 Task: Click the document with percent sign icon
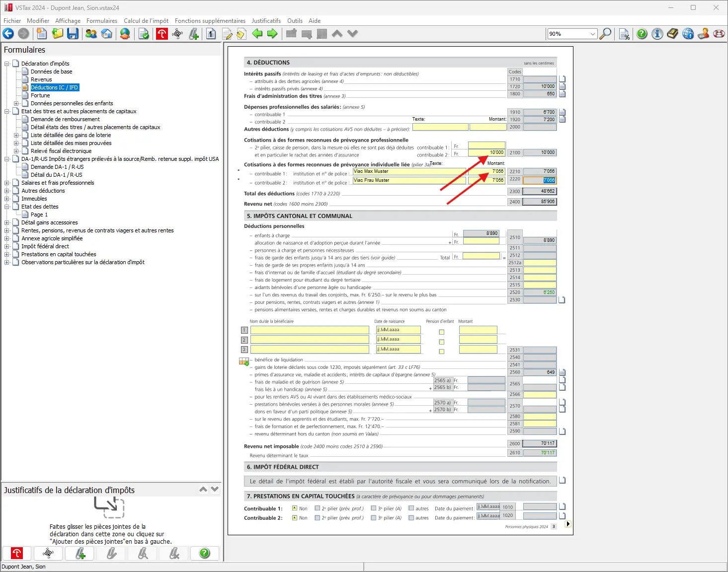(x=624, y=34)
